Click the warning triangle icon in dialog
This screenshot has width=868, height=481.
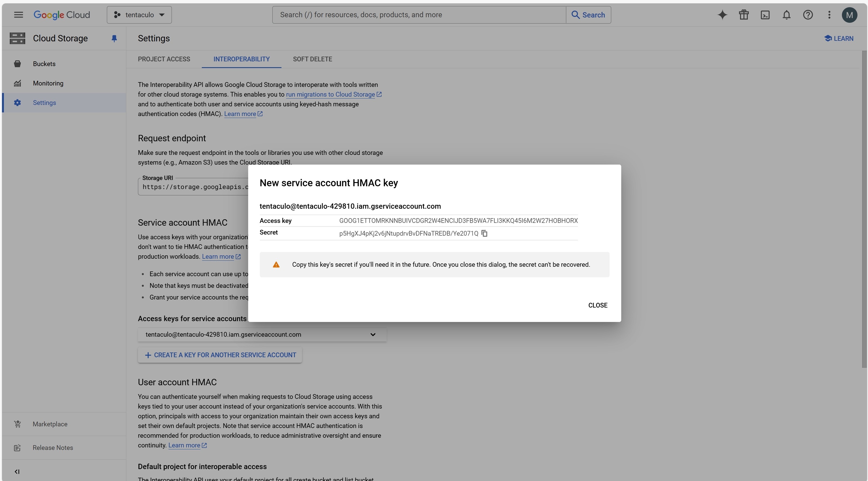[x=276, y=265]
